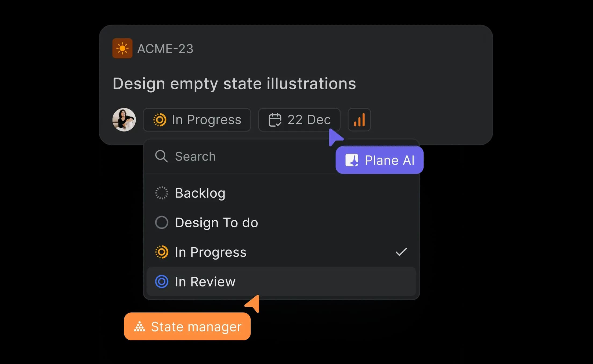593x364 pixels.
Task: Click the search magnifier icon in the dropdown
Action: click(x=161, y=156)
